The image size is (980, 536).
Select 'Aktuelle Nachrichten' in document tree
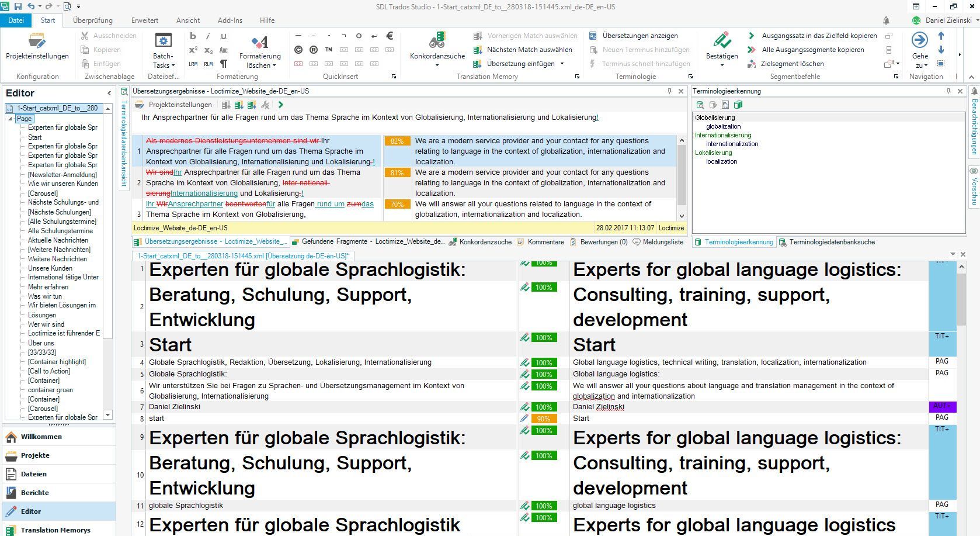click(58, 240)
